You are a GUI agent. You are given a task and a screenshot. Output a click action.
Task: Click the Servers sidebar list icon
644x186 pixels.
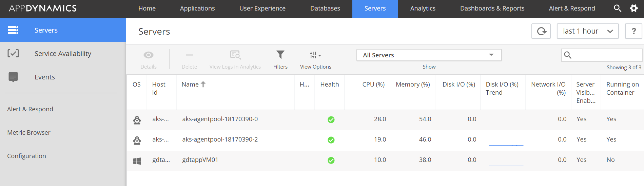coord(13,30)
